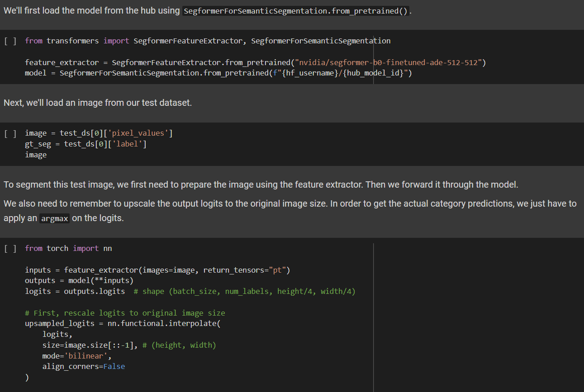The image size is (584, 392).
Task: Click the markdown text about loading a test image
Action: click(97, 103)
